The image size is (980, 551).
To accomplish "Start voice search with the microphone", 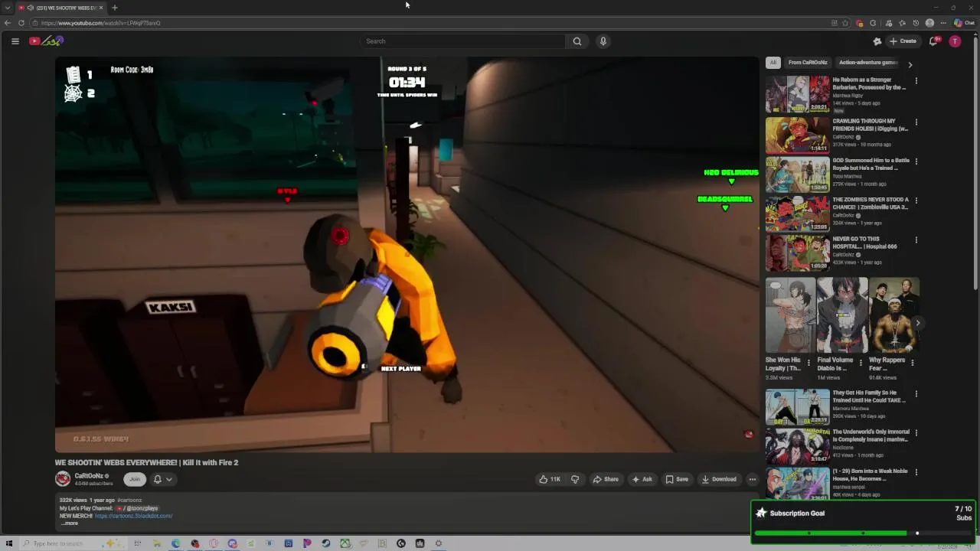I will click(603, 41).
